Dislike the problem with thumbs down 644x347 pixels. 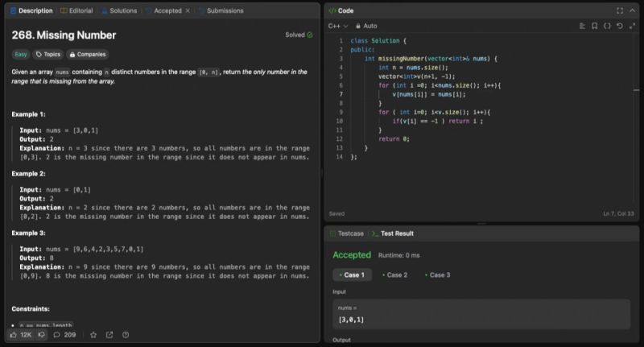pyautogui.click(x=42, y=335)
